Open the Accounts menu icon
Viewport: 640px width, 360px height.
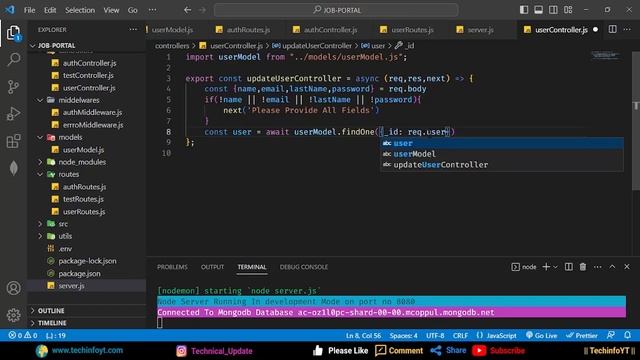(x=13, y=288)
